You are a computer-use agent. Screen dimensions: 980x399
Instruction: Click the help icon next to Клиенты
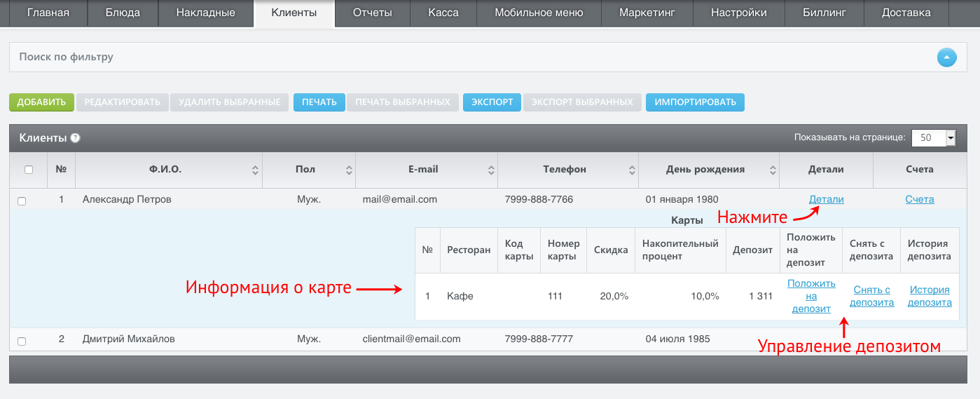(x=76, y=138)
